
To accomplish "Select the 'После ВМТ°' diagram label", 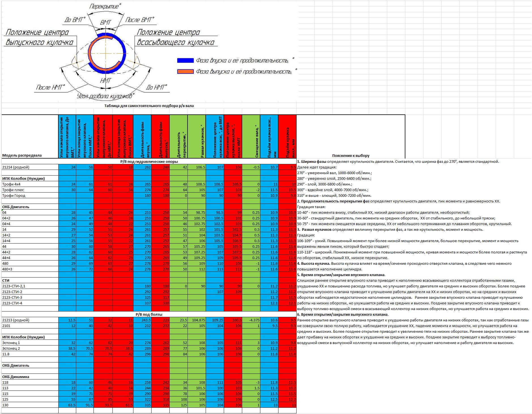I will pos(140,20).
